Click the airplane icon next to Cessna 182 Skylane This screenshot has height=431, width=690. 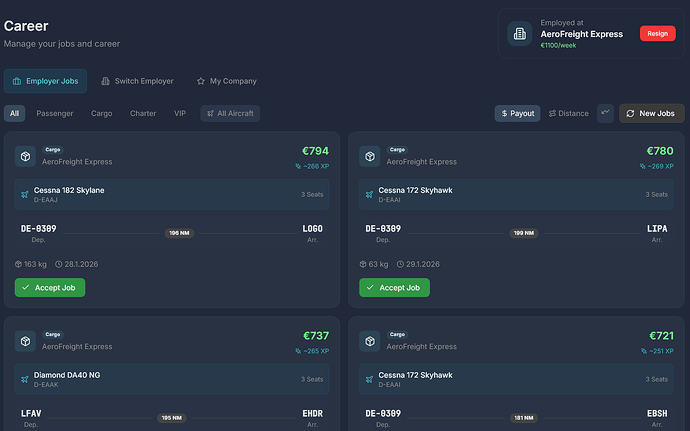tap(25, 194)
